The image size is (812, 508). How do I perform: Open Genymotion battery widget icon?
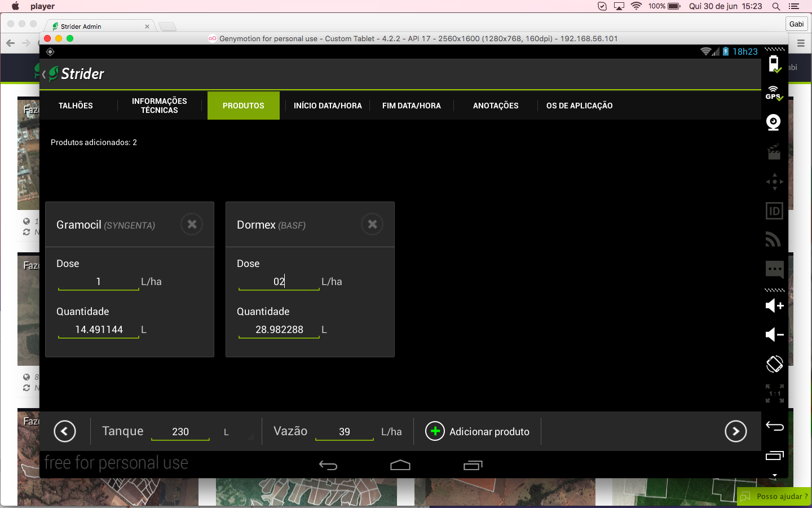pyautogui.click(x=774, y=64)
